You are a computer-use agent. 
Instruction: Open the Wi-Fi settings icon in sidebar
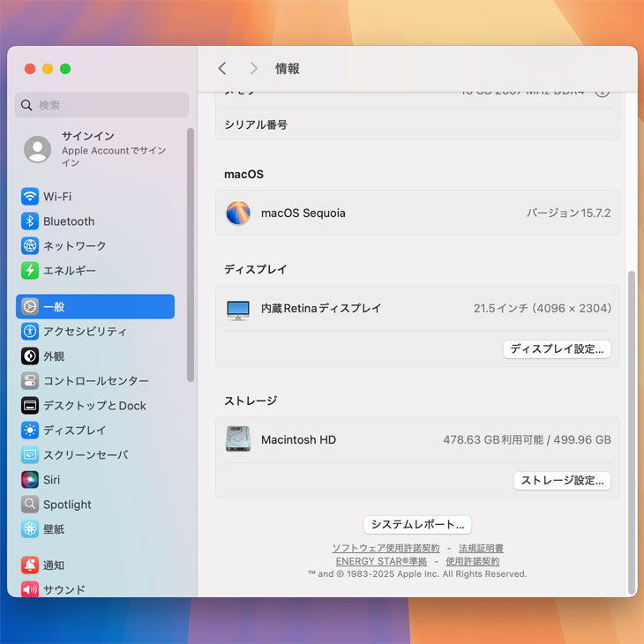(x=30, y=197)
